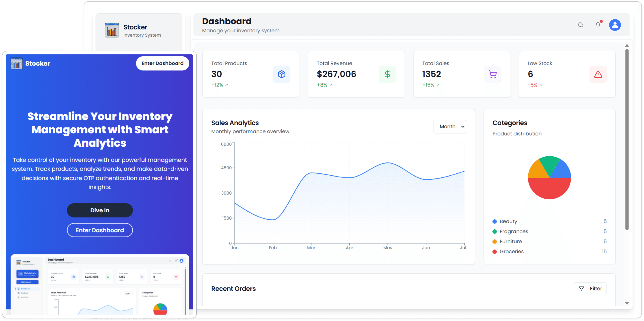Viewport: 644px width, 321px height.
Task: Click the Stocker logo in dashboard sidebar
Action: point(112,30)
